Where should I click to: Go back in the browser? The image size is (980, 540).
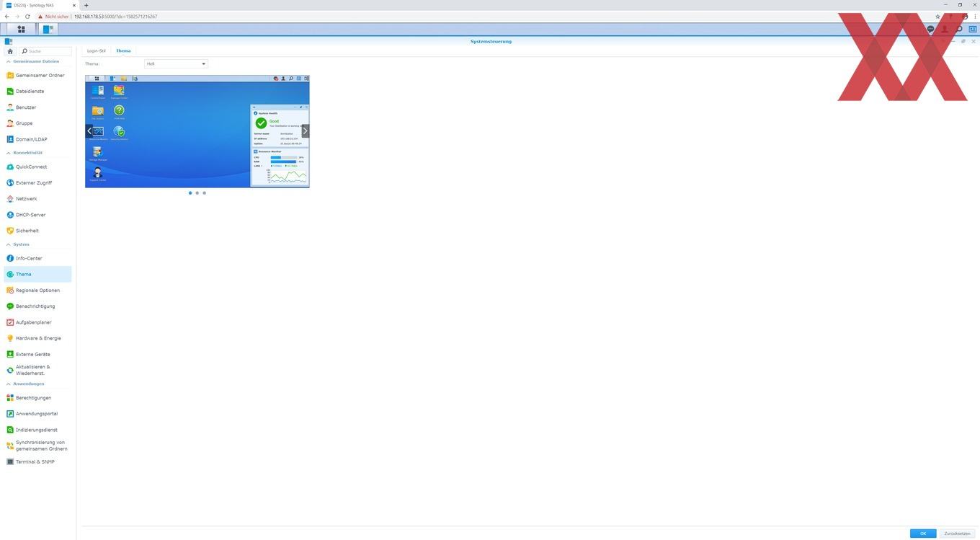(7, 16)
